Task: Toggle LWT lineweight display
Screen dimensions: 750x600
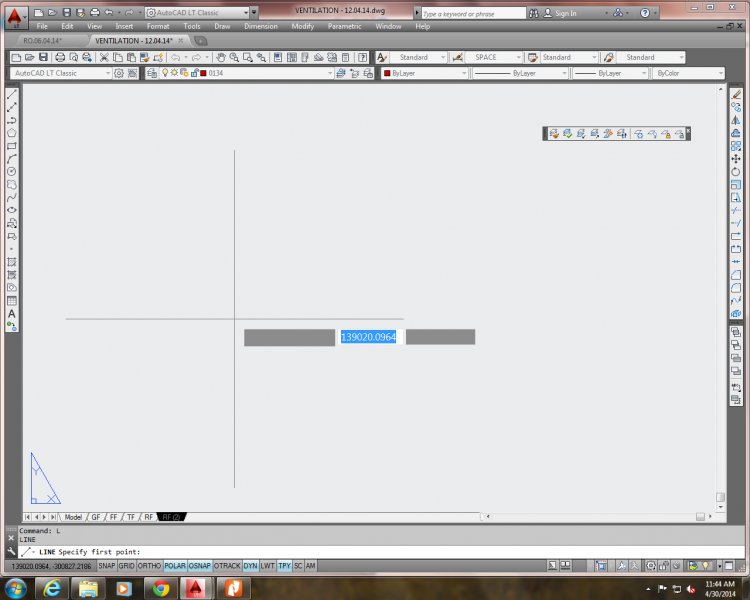Action: tap(267, 566)
